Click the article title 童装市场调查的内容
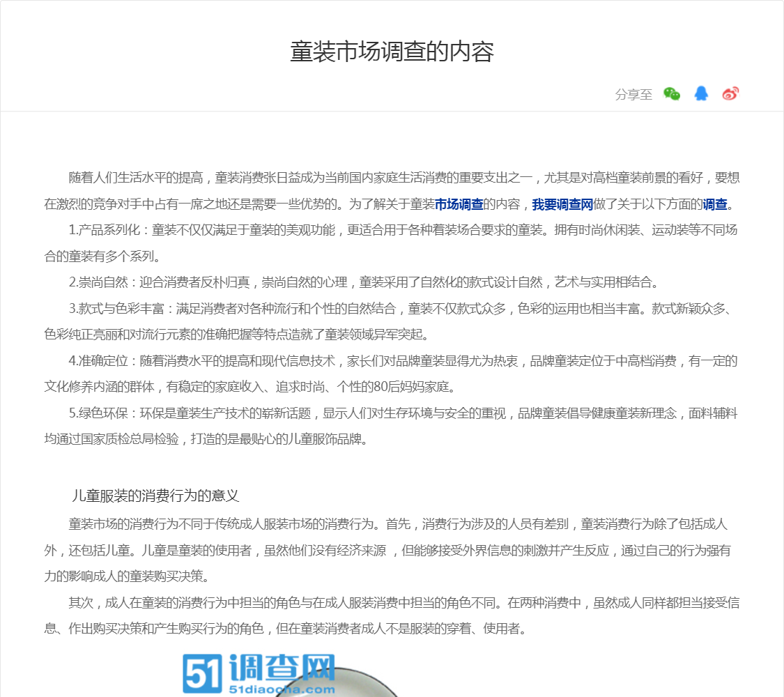This screenshot has width=784, height=697. 392,52
